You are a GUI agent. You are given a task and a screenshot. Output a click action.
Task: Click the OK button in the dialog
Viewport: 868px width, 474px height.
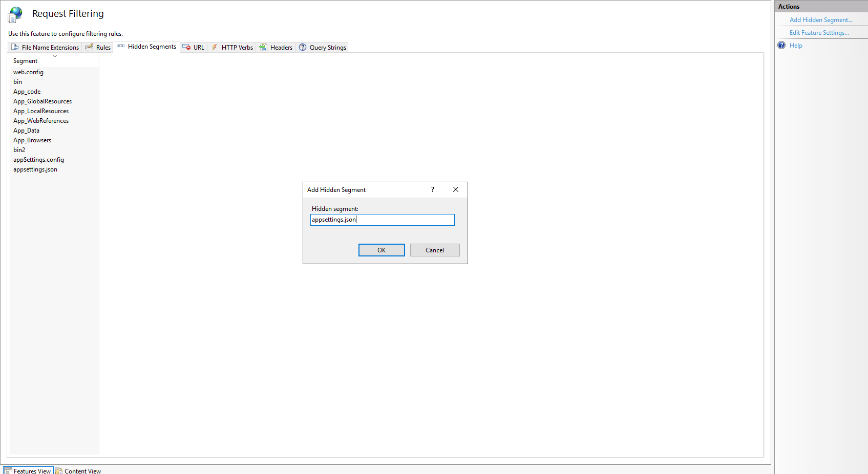click(381, 250)
